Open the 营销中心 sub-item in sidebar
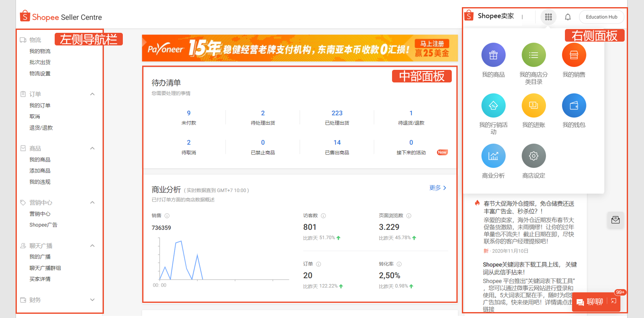Viewport: 644px width, 318px height. (40, 214)
